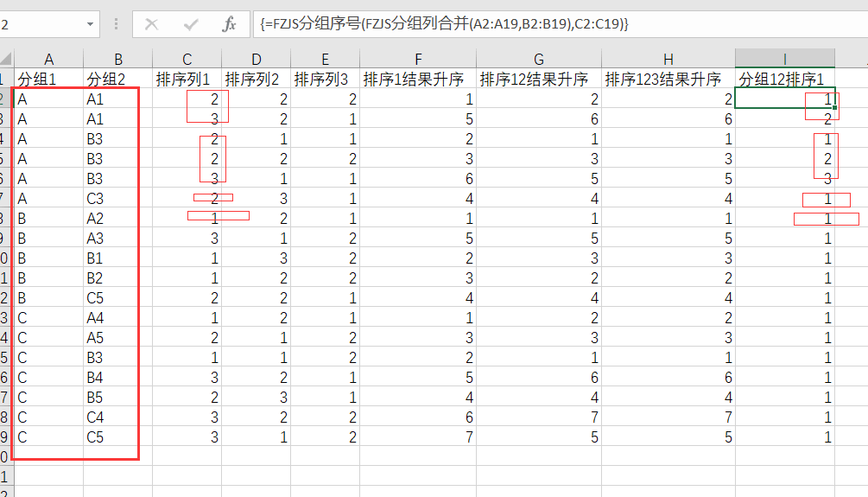
Task: Click the 排序列1 header cell
Action: [x=187, y=79]
